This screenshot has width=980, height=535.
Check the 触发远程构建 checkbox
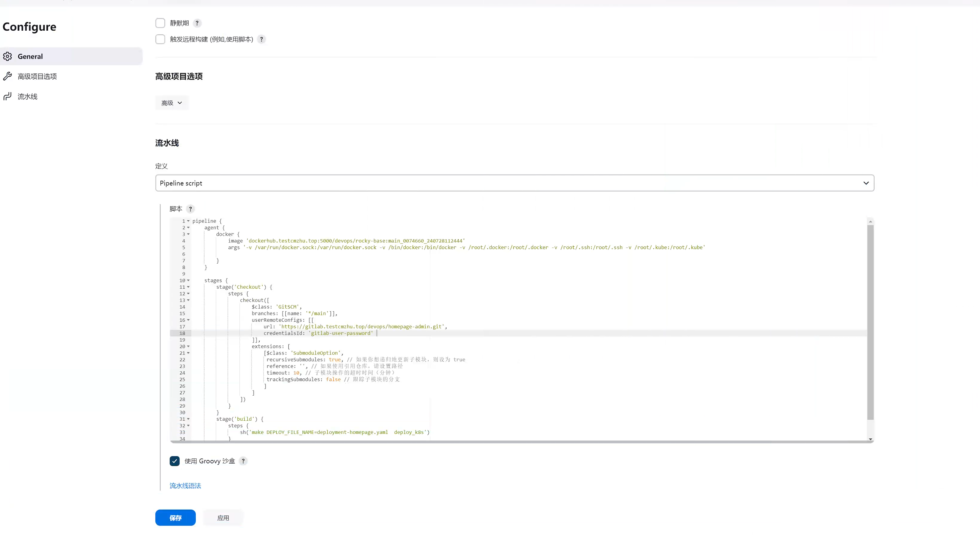pyautogui.click(x=160, y=39)
